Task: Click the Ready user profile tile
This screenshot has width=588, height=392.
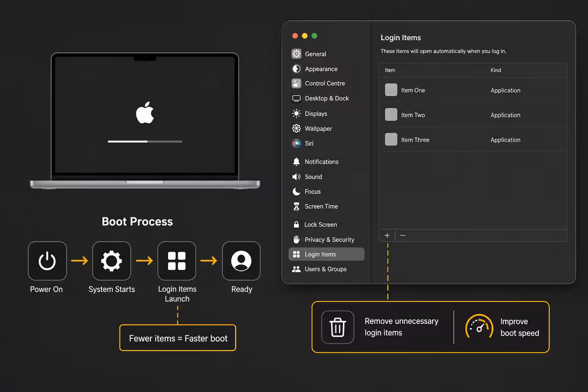Action: (x=241, y=261)
